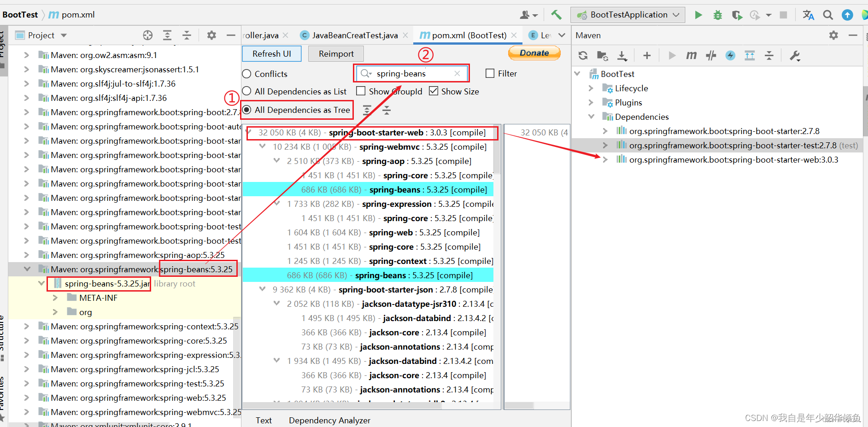This screenshot has width=868, height=427.
Task: Enable the Show GroupId checkbox
Action: [x=361, y=91]
